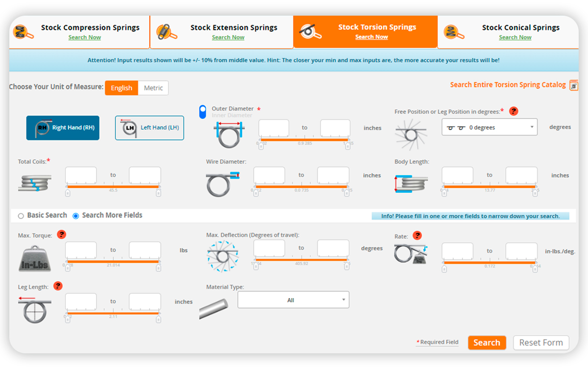Choose Left Hand (LH) winding direction
This screenshot has height=369, width=588.
pos(149,127)
